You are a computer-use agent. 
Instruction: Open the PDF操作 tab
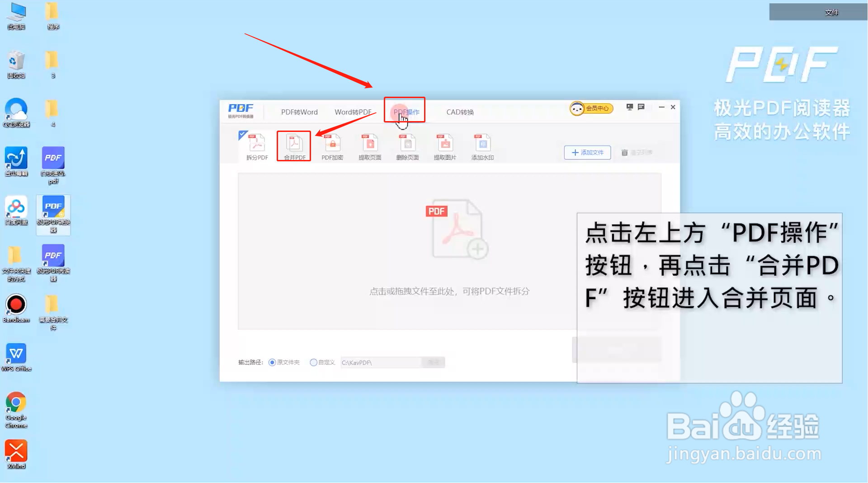point(406,112)
